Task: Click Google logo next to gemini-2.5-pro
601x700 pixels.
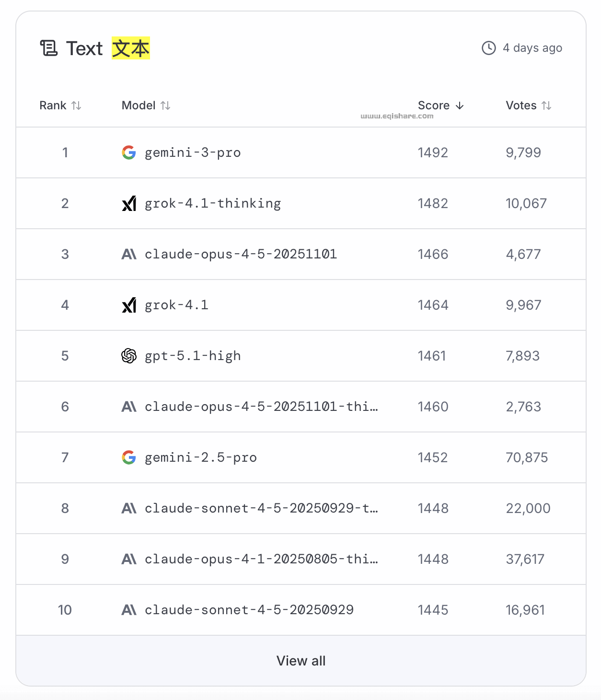Action: tap(129, 457)
